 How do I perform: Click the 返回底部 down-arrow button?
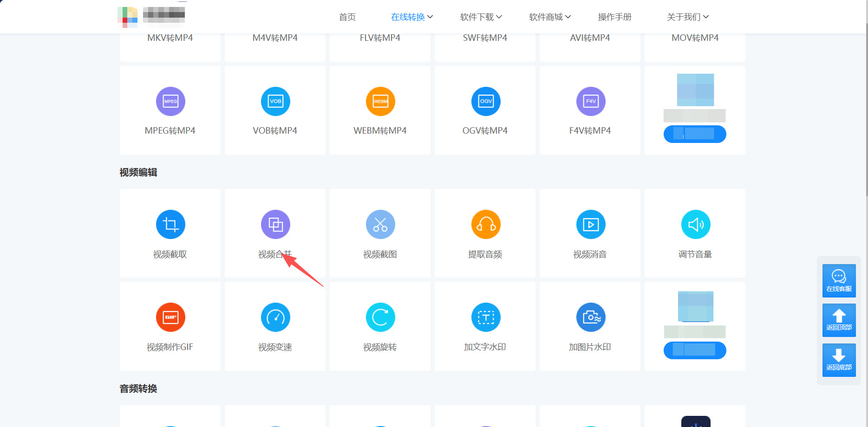[839, 360]
